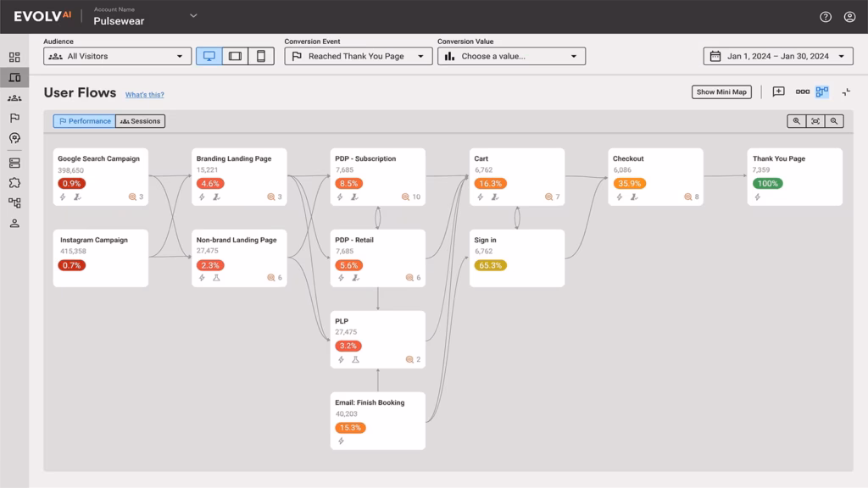Switch to the Sessions tab
This screenshot has height=488, width=868.
coord(141,121)
